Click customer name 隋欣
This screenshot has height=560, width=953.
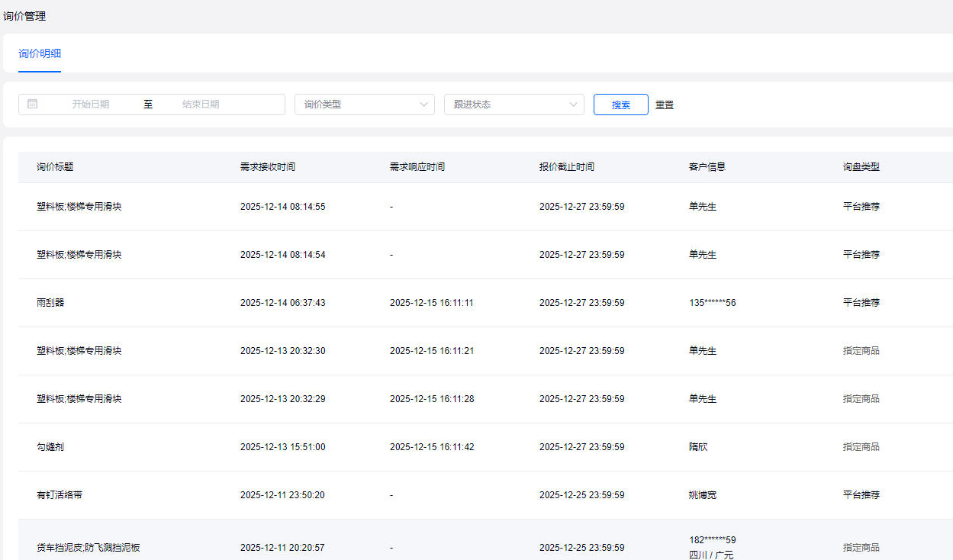698,447
